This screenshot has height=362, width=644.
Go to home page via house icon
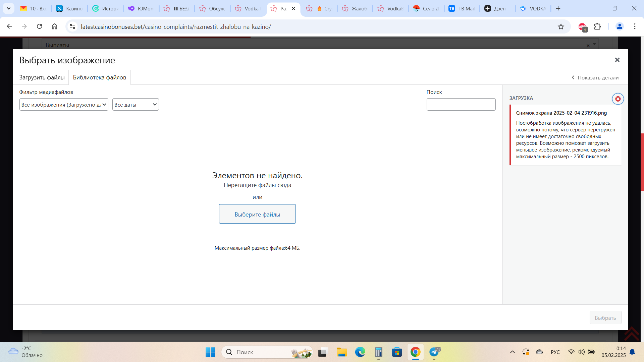tap(54, 26)
